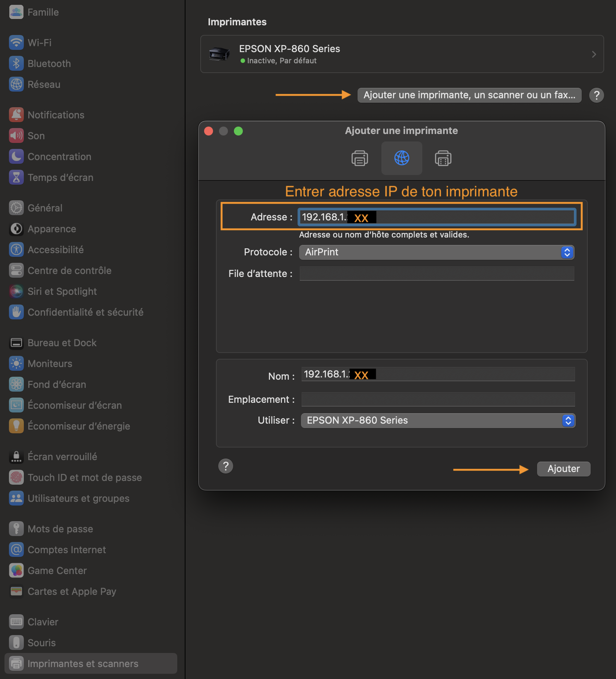
Task: Go to Imprimantes et scanners section
Action: [x=83, y=664]
